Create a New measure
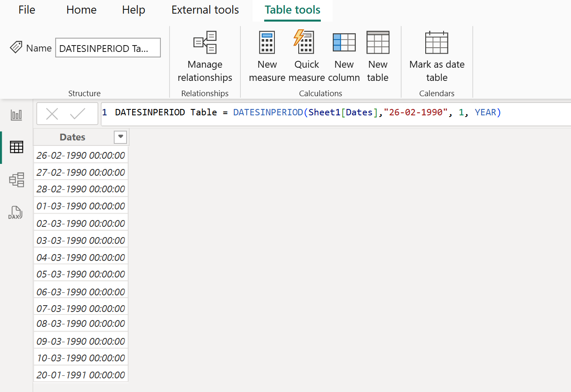This screenshot has width=571, height=392. (x=267, y=54)
